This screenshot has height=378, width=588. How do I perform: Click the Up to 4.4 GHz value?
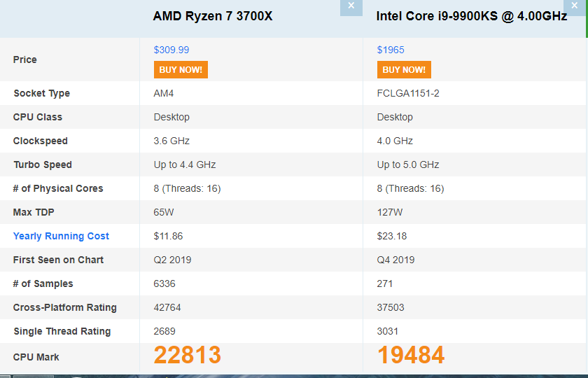pos(185,164)
